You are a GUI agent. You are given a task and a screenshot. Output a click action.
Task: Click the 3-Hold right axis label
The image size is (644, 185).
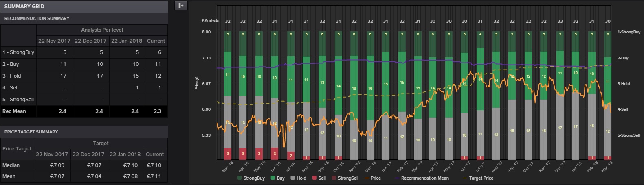(624, 84)
